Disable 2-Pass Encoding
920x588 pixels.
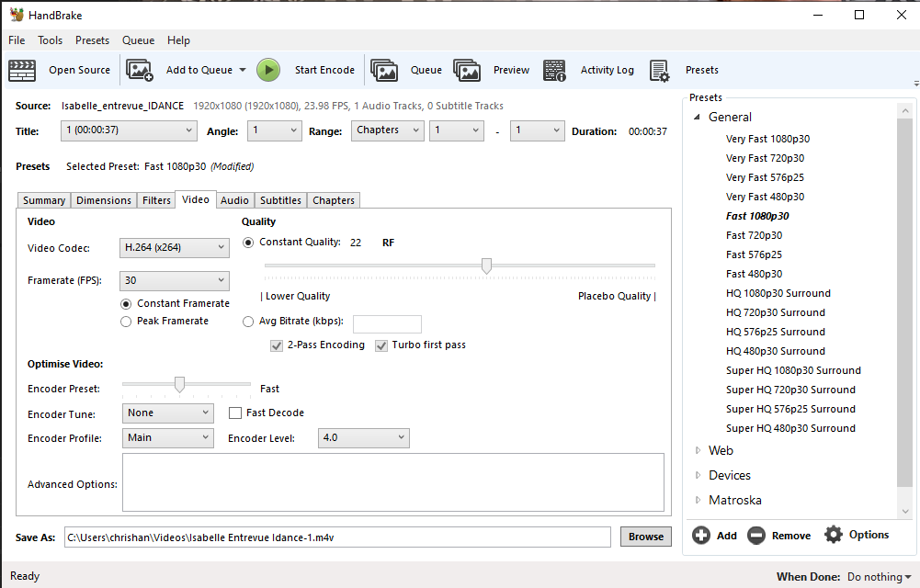coord(278,345)
